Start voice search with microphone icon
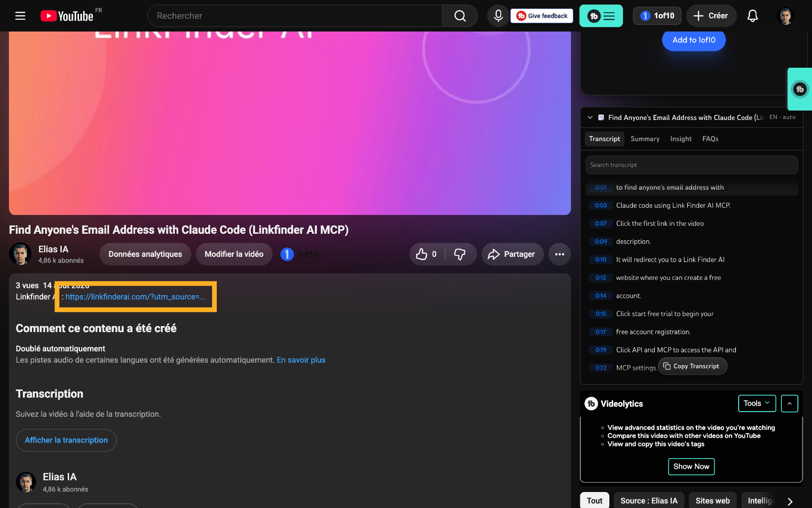Viewport: 812px width, 508px height. [498, 16]
